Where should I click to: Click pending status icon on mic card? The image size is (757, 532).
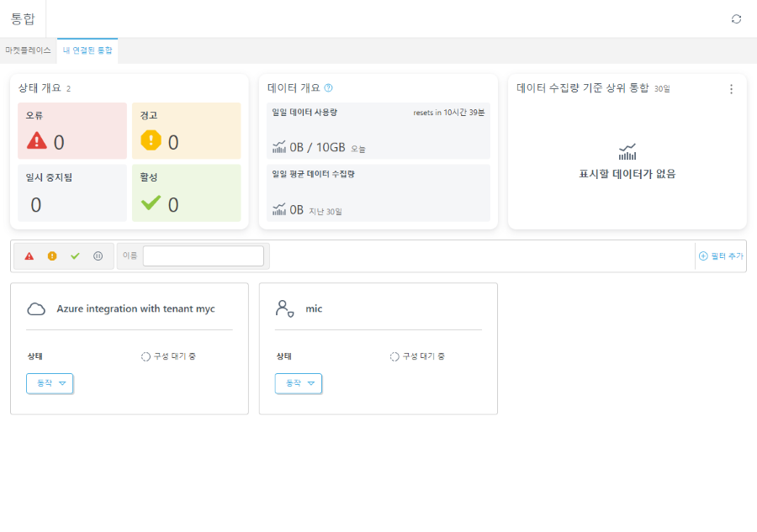click(x=394, y=356)
